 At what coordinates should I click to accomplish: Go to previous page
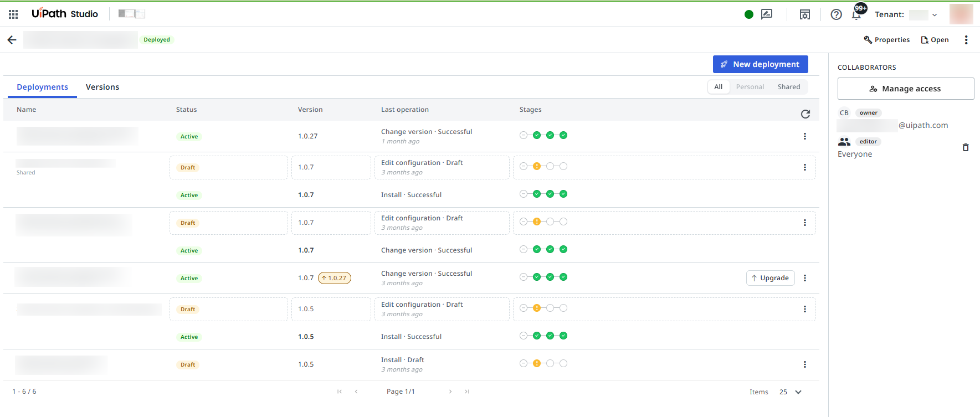356,392
